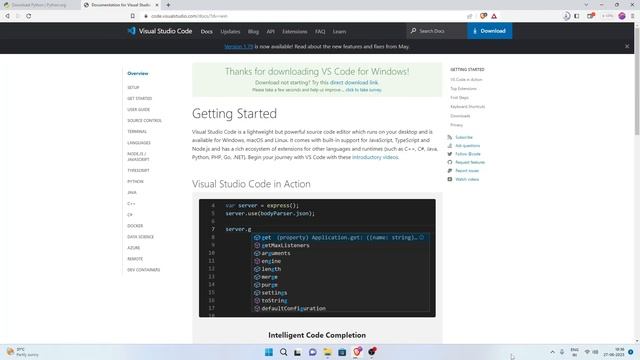
Task: Focus the Search Docs input field
Action: 437,31
